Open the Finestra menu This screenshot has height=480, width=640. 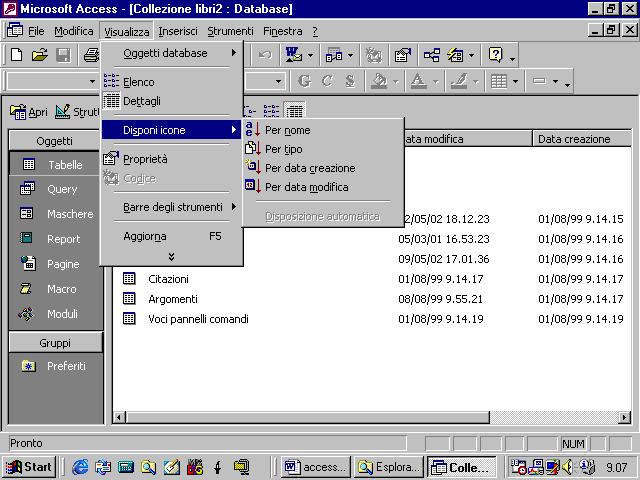282,31
